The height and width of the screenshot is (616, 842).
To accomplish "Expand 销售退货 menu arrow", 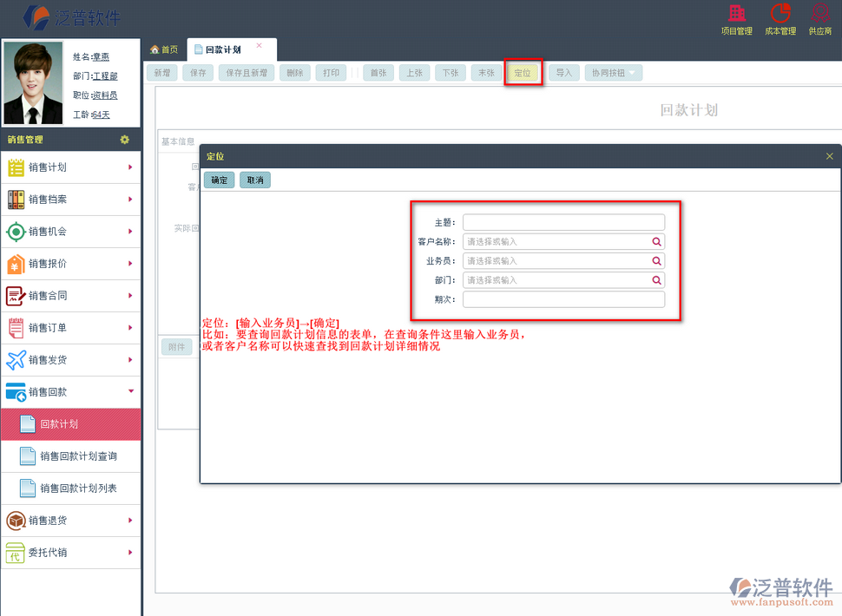I will coord(130,521).
